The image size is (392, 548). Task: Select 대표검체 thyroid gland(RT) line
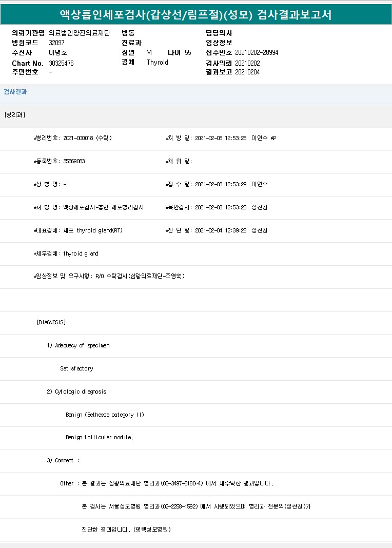78,230
